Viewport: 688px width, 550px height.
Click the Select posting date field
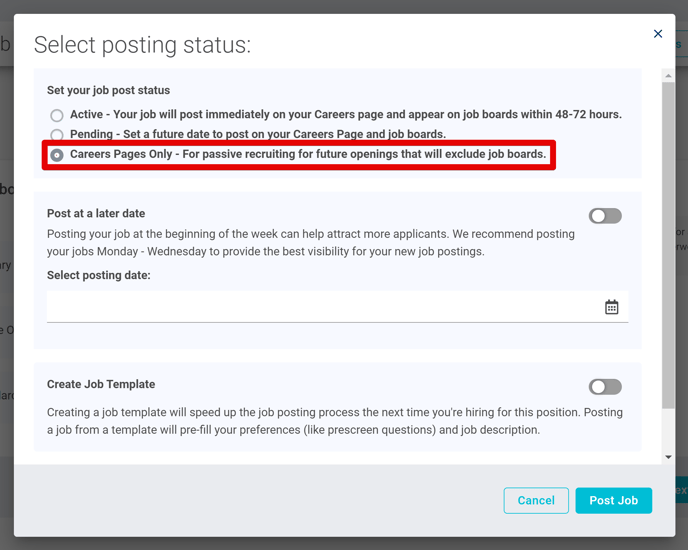(337, 307)
